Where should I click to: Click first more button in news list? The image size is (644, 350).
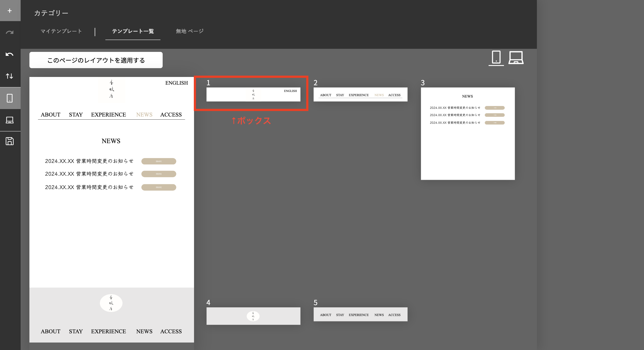click(x=158, y=161)
